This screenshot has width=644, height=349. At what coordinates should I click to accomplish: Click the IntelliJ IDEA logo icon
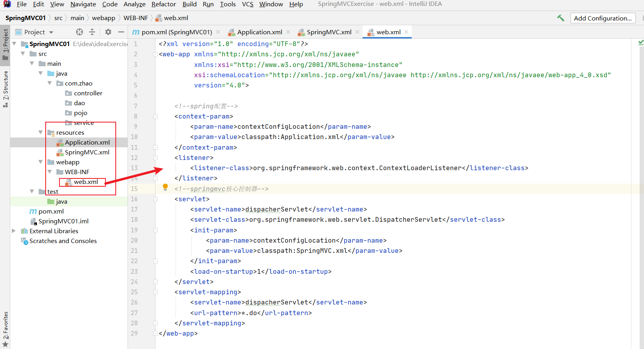[7, 4]
